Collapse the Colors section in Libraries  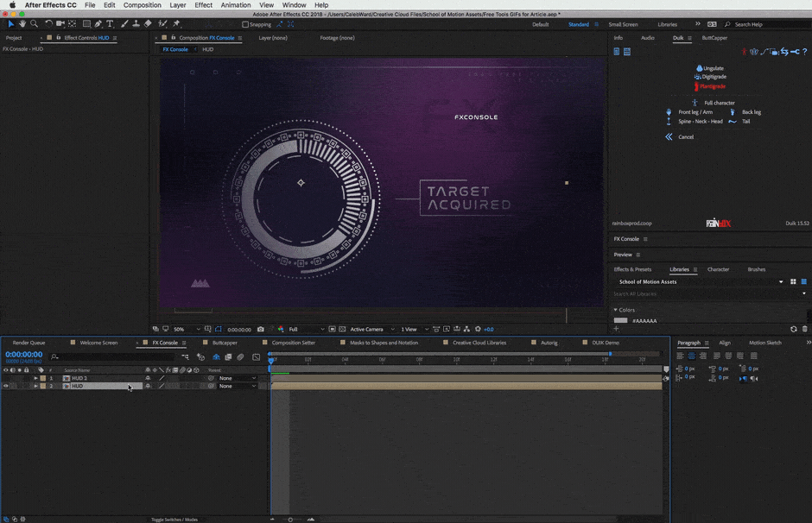pyautogui.click(x=616, y=310)
